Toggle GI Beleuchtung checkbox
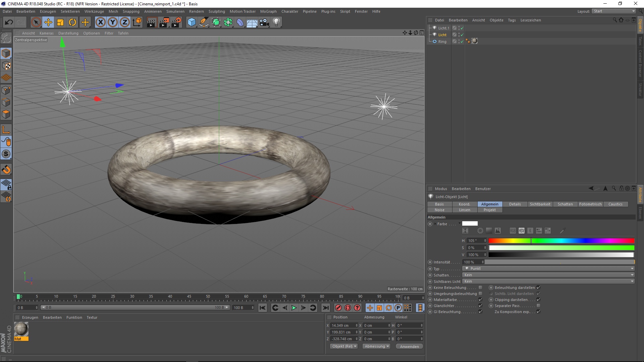 (x=480, y=312)
